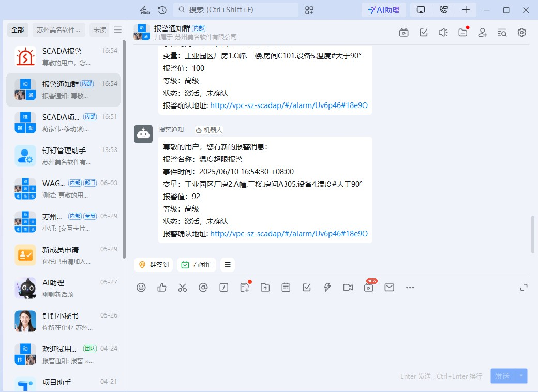Click the thumbs-up icon in input toolbar
The image size is (538, 392).
coord(161,288)
